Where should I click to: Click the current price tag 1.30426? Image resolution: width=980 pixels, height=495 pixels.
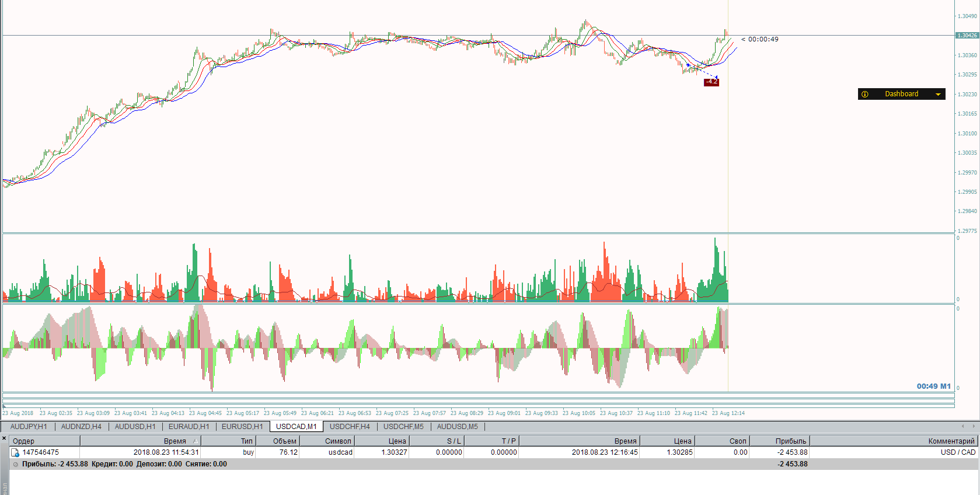[x=967, y=36]
